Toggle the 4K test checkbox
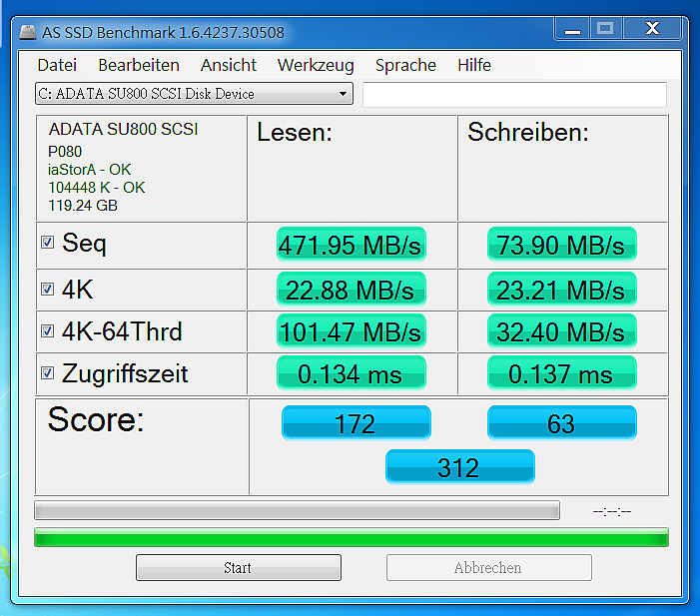Viewport: 700px width, 616px height. pyautogui.click(x=47, y=289)
